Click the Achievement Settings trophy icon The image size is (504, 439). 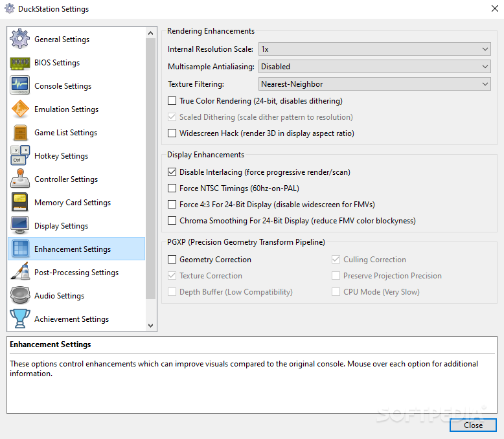(20, 319)
